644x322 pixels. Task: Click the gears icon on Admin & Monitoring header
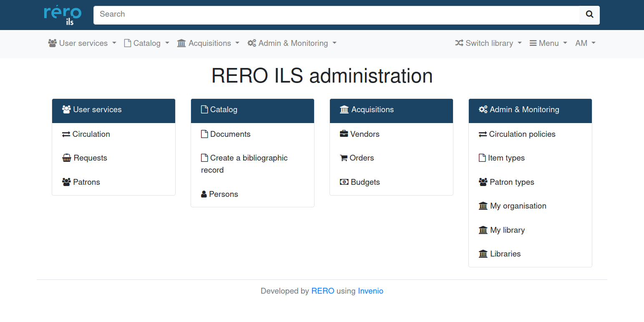click(x=483, y=109)
